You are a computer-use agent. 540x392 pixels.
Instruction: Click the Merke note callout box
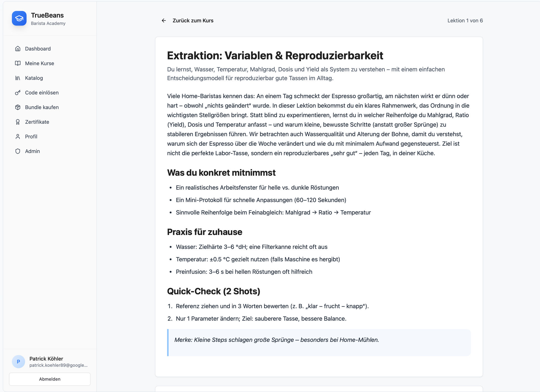coord(319,342)
